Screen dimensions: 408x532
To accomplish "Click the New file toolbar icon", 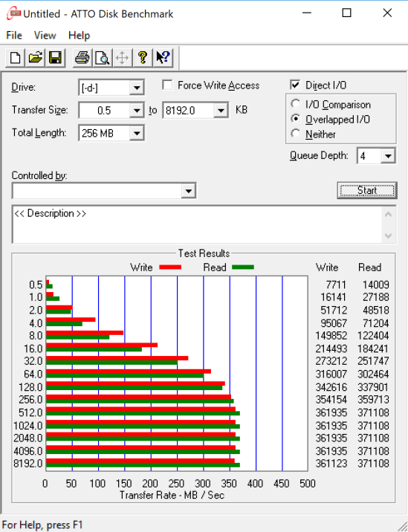I will 15,58.
